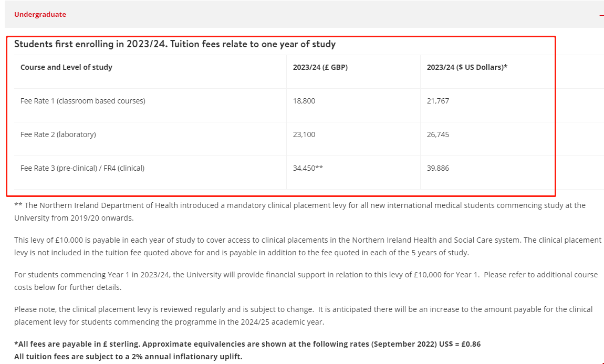The height and width of the screenshot is (364, 604).
Task: Click the 39,886 US dollar fee cell
Action: [x=438, y=168]
